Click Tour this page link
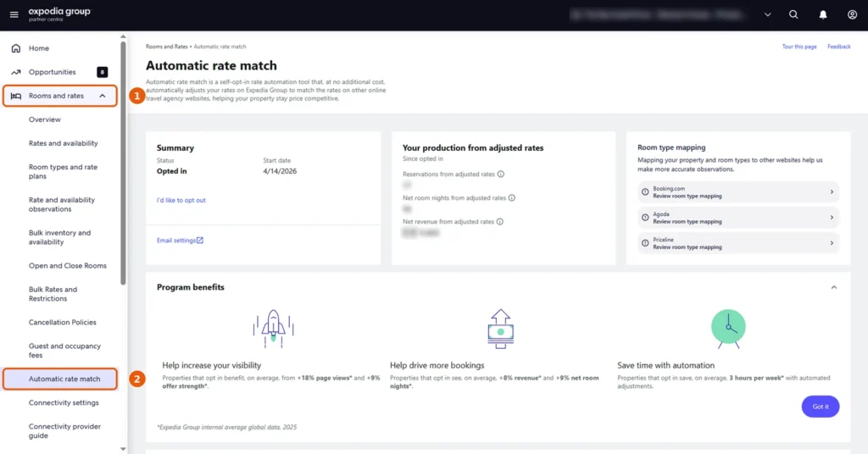This screenshot has width=868, height=454. coord(798,47)
